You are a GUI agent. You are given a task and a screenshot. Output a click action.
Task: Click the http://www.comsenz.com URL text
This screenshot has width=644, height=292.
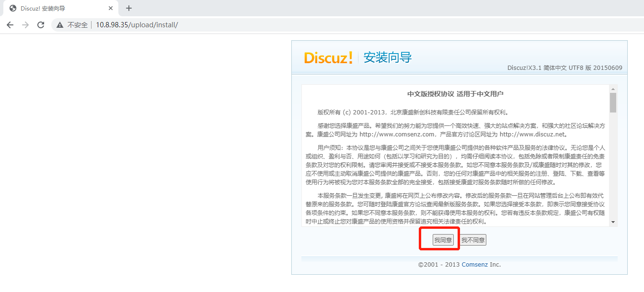(x=396, y=134)
